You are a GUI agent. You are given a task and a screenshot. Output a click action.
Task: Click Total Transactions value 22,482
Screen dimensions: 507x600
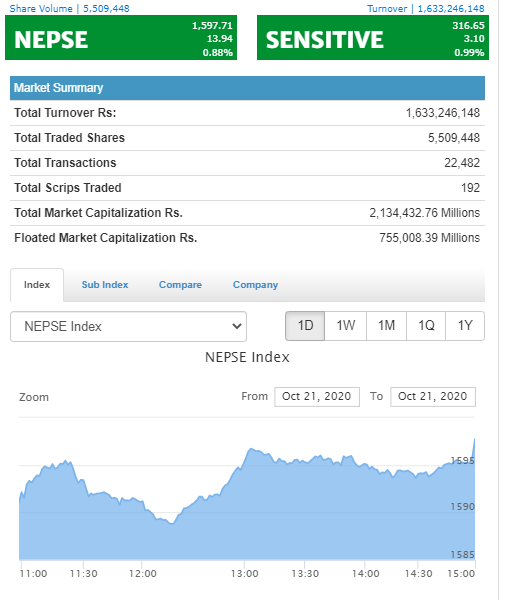[x=462, y=163]
